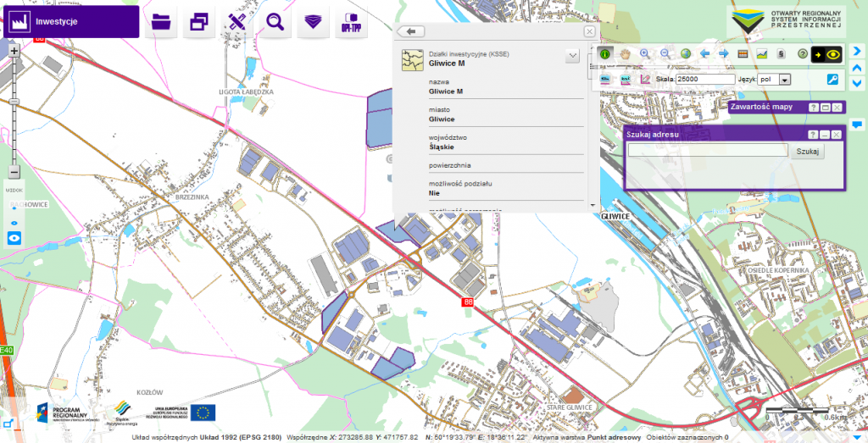The height and width of the screenshot is (443, 868).
Task: Select the measure distance tool
Action: [605, 79]
